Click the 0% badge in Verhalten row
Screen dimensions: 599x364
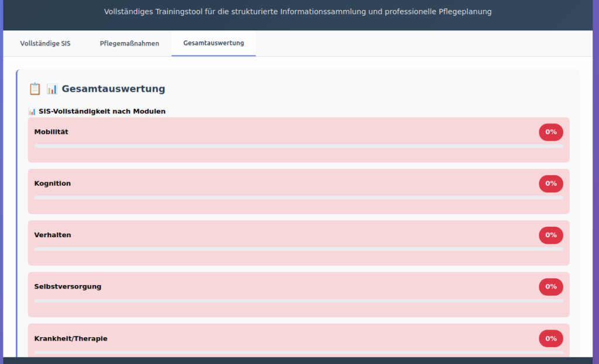tap(550, 235)
